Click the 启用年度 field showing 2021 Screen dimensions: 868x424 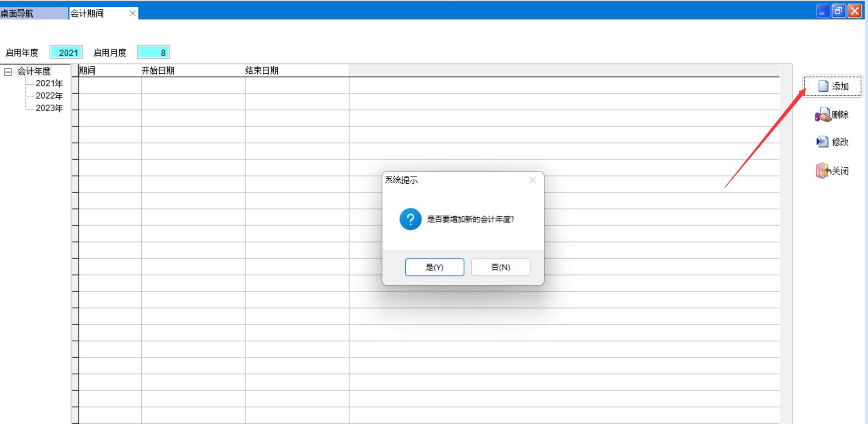coord(66,53)
